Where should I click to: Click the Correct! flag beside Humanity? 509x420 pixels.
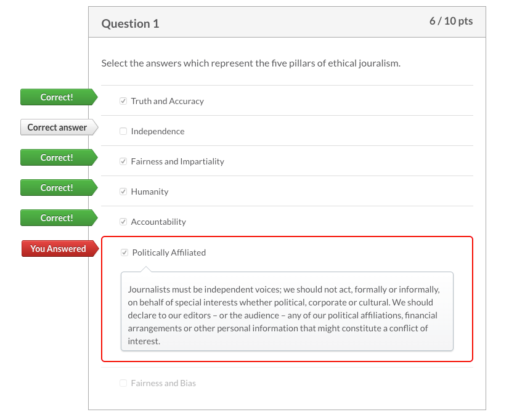coord(57,188)
